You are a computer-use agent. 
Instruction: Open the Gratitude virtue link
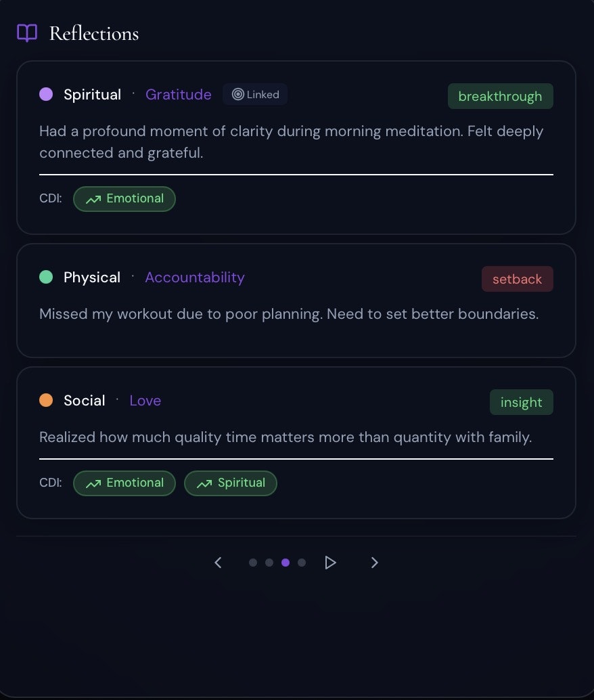178,94
